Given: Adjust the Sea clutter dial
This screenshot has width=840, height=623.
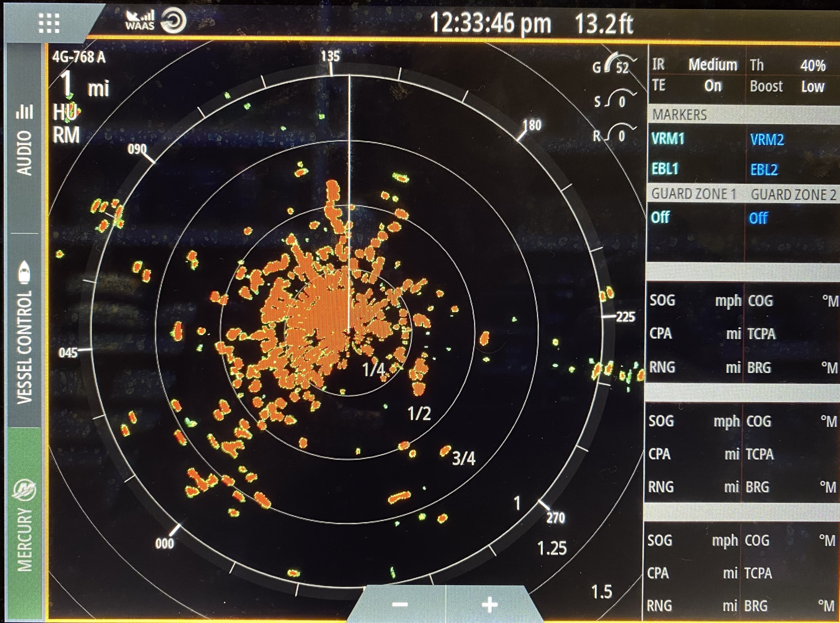Looking at the screenshot, I should click(615, 99).
